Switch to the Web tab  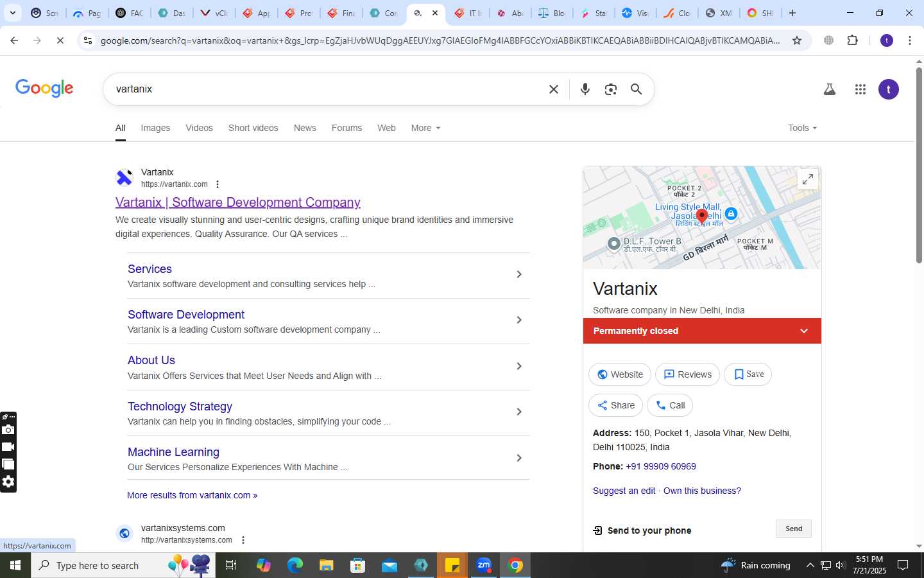tap(386, 128)
